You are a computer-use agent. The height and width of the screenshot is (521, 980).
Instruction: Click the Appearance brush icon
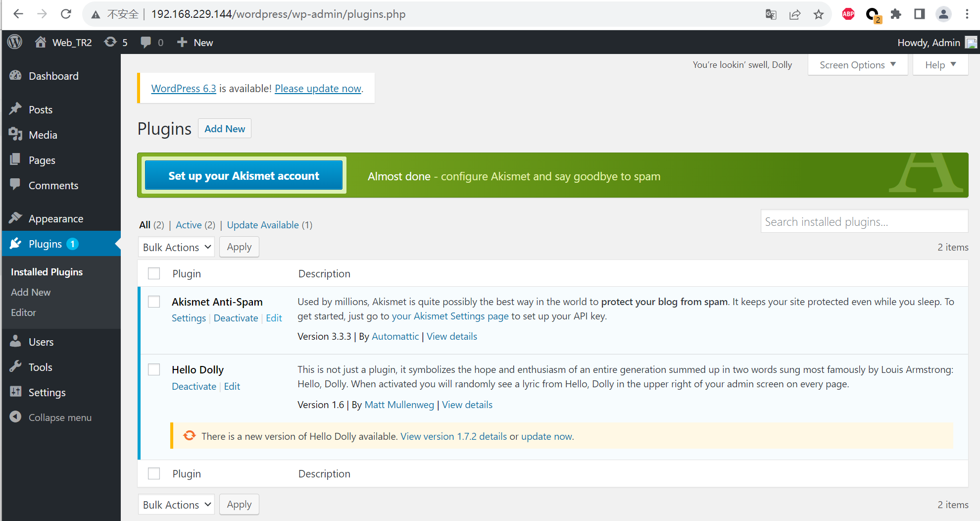click(15, 218)
